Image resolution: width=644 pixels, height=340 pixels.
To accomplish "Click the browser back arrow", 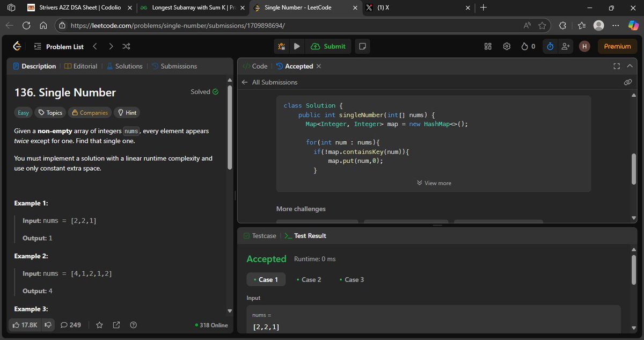I will (x=9, y=25).
